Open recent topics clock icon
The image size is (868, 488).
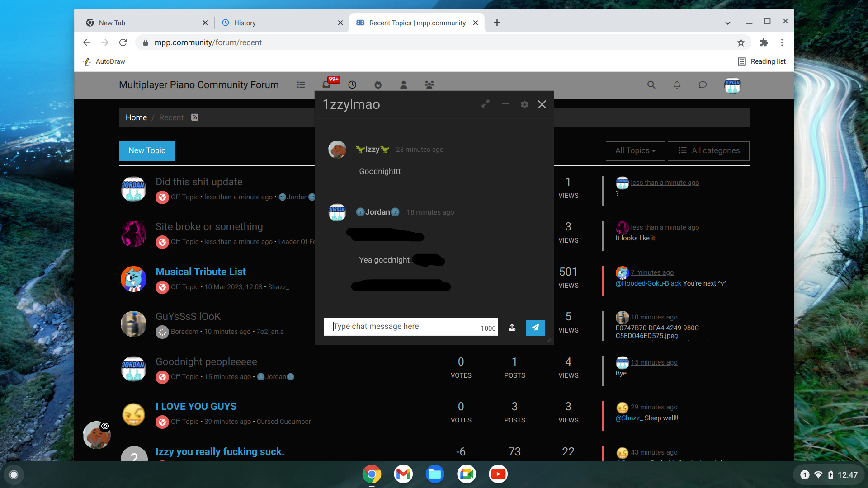point(352,84)
